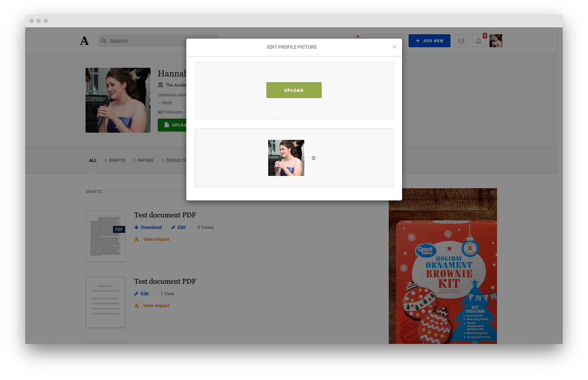Click the download arrow icon for Test document PDF

[136, 227]
